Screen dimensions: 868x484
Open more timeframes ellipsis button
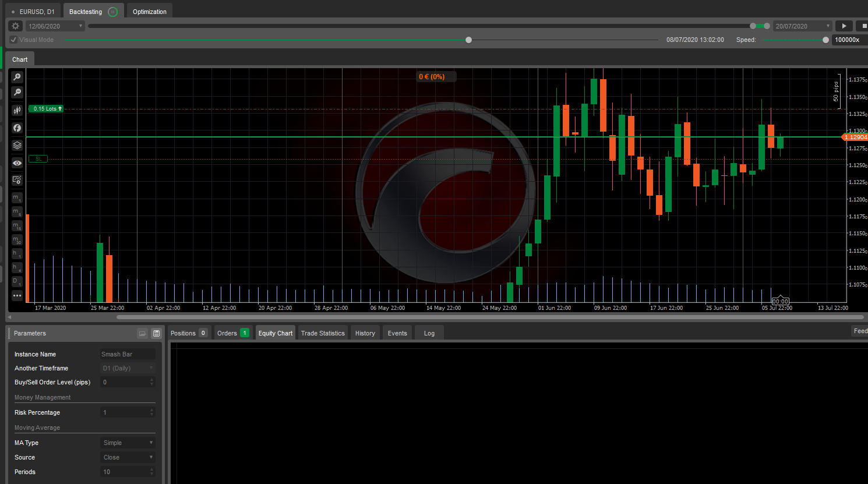click(x=17, y=296)
